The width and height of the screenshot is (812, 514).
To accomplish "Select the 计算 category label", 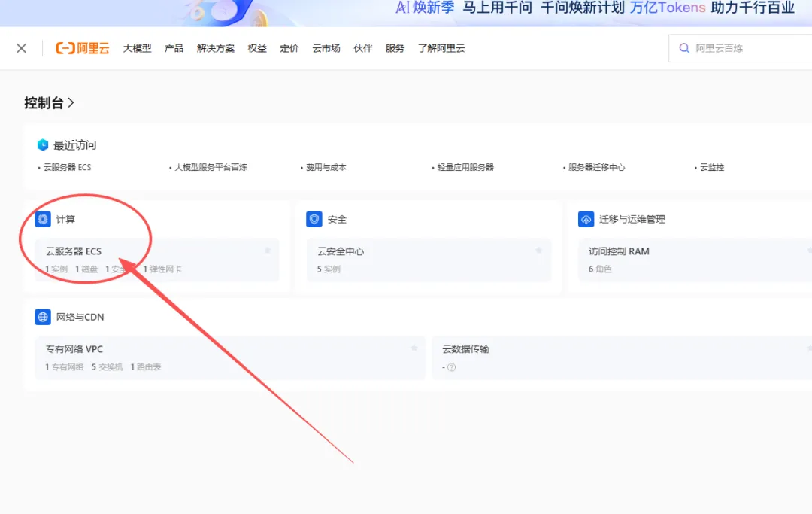I will 65,219.
